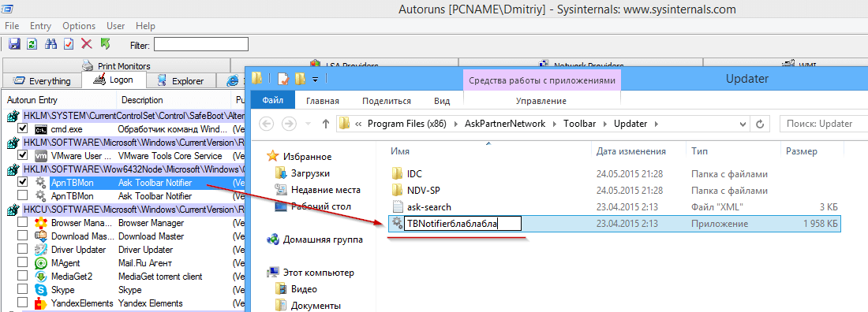The height and width of the screenshot is (312, 868).
Task: Uncheck the cmd.exe entry checkbox
Action: [x=23, y=129]
